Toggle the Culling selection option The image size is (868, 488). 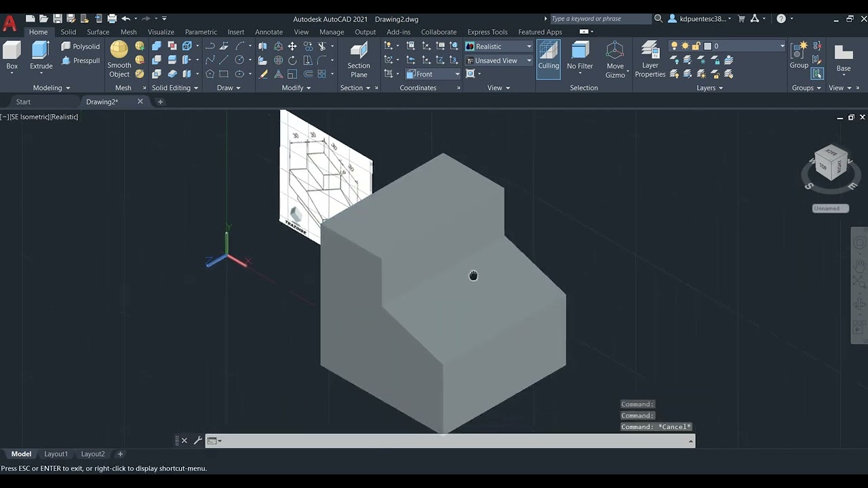pyautogui.click(x=549, y=58)
